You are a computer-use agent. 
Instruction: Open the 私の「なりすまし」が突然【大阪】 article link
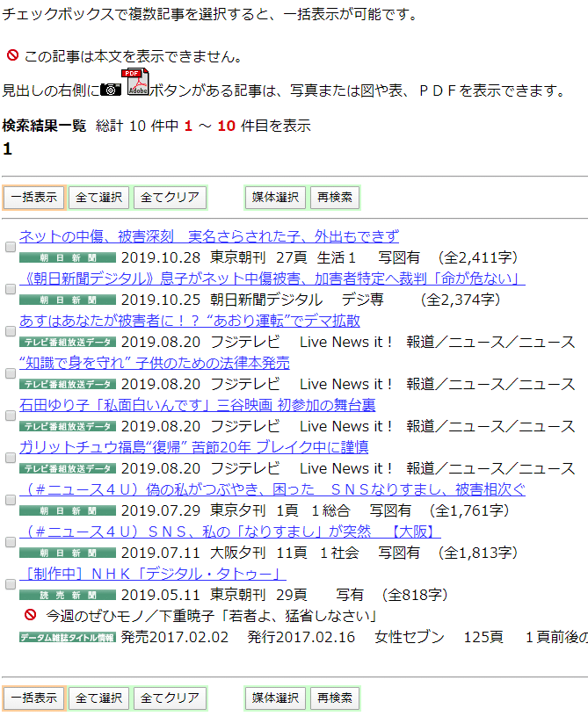coord(230,532)
